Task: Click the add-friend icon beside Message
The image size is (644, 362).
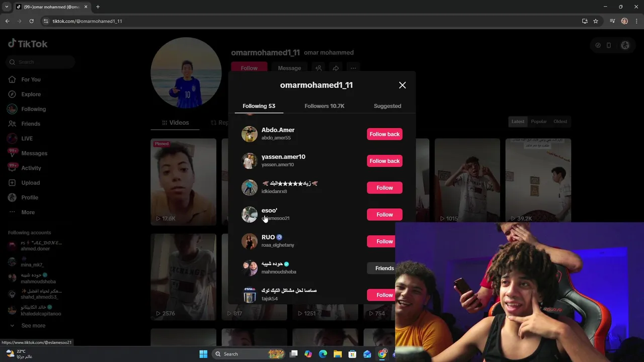Action: pos(318,68)
